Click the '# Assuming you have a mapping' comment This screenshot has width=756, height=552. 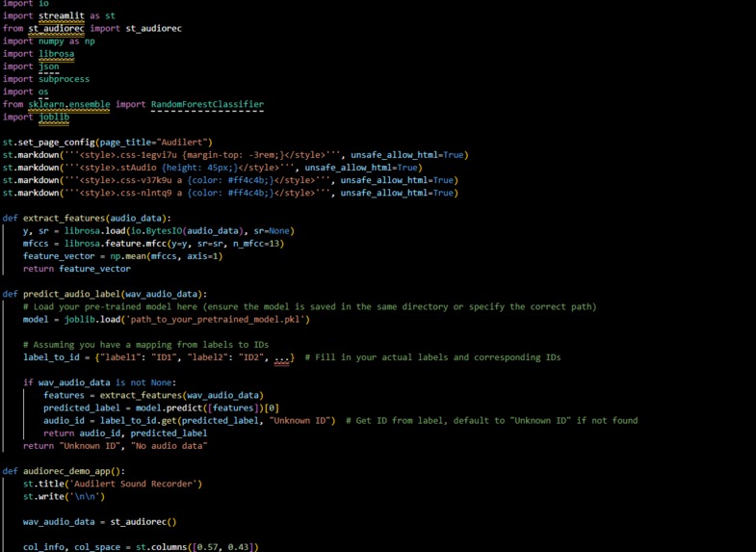coord(146,345)
